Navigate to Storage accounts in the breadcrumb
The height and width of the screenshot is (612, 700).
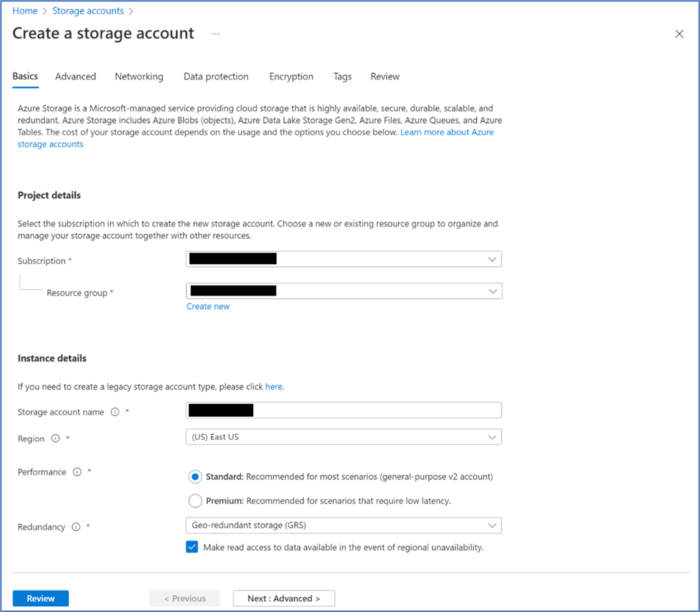pos(88,11)
